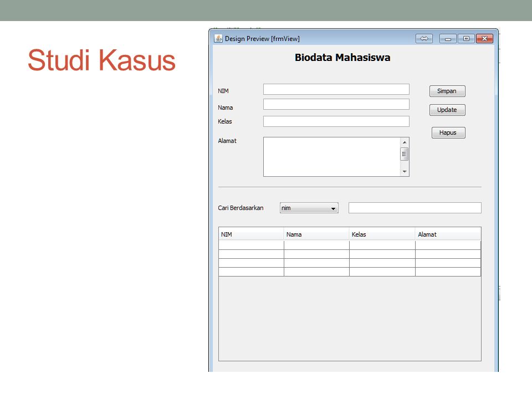
Task: Click the Alamat scrollbar up arrow
Action: [x=405, y=142]
